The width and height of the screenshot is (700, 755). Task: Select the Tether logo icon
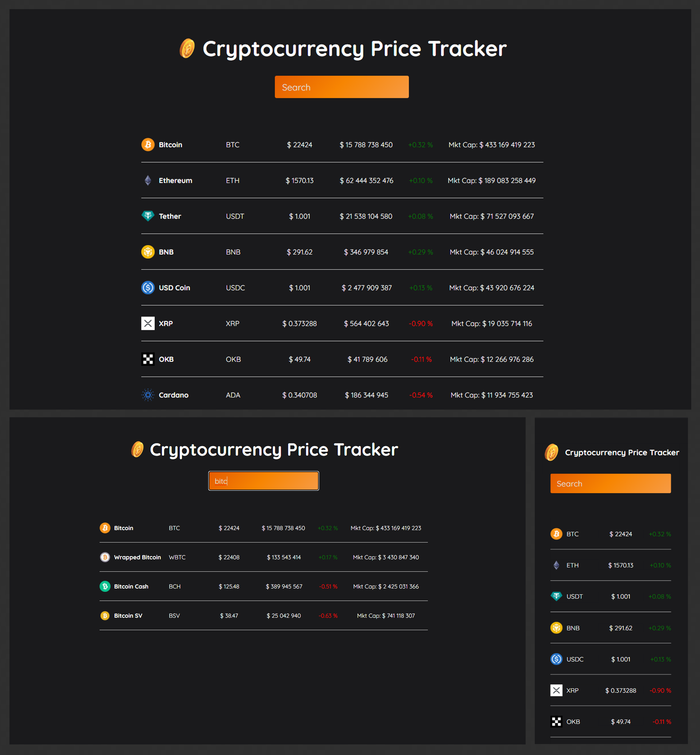coord(148,216)
